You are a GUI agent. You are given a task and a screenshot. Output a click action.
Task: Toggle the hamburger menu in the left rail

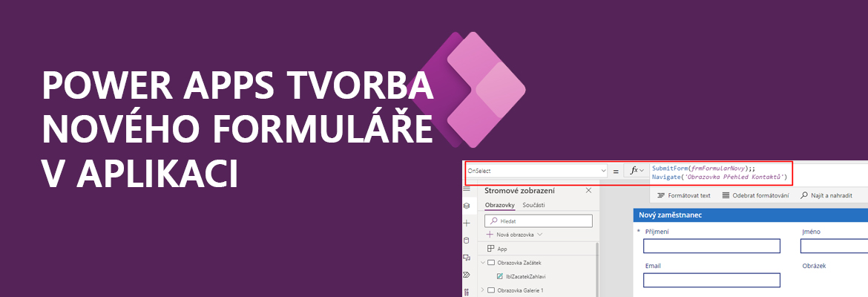(467, 189)
